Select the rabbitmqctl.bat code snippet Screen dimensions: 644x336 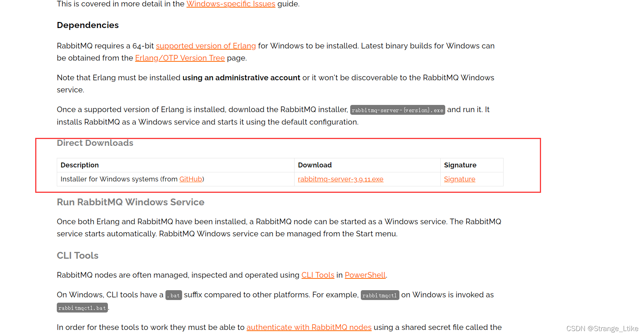coord(82,308)
